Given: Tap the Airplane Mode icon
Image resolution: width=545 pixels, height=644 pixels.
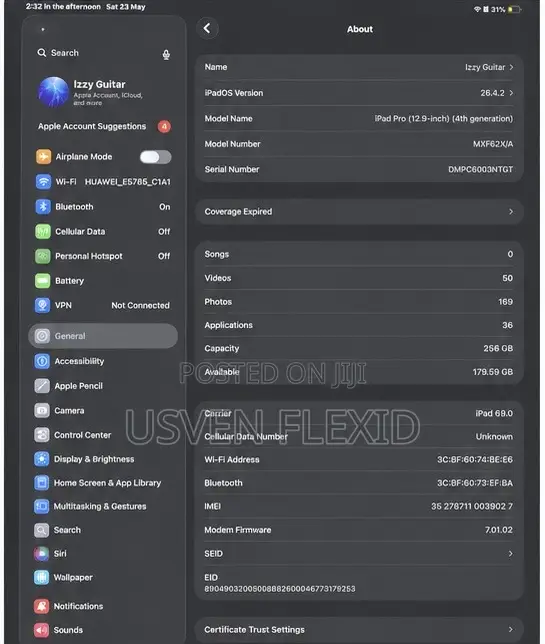Looking at the screenshot, I should pos(43,156).
